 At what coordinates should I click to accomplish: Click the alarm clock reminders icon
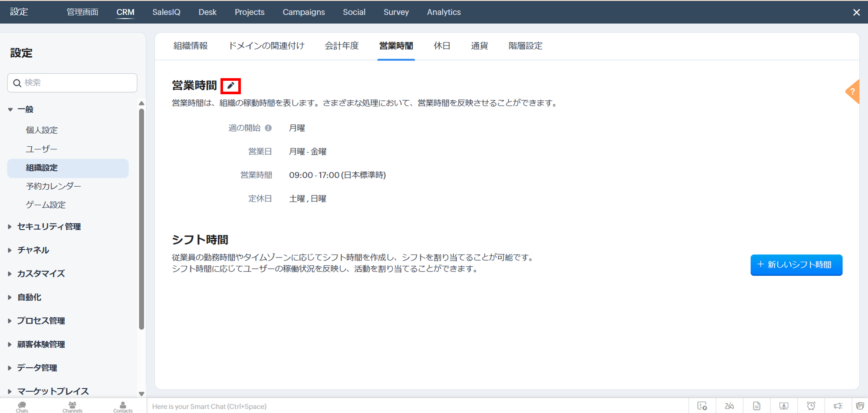click(811, 406)
